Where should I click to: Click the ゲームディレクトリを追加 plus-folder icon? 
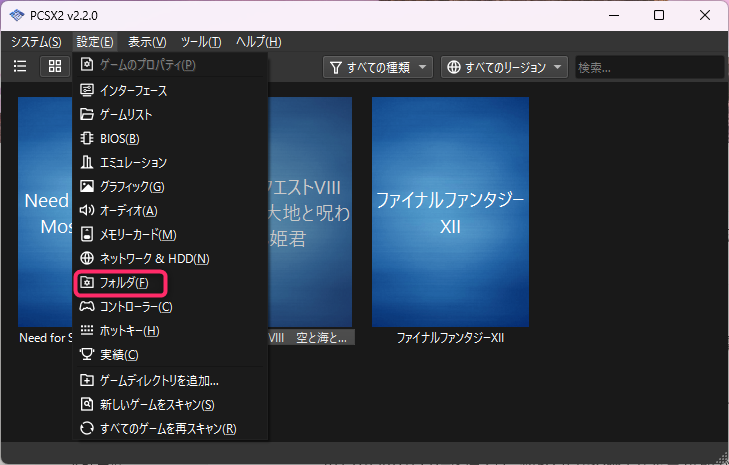(87, 380)
